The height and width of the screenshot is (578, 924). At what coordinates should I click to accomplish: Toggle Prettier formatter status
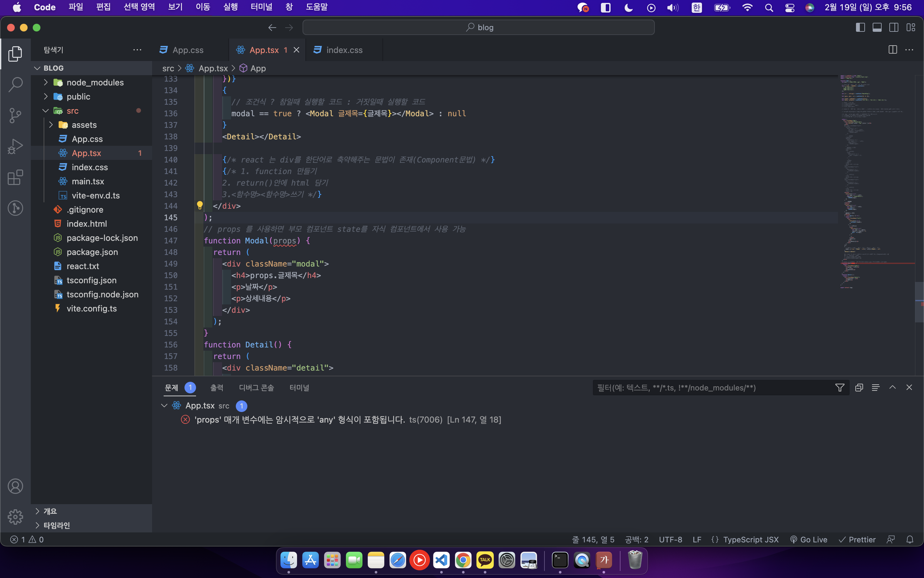[857, 539]
